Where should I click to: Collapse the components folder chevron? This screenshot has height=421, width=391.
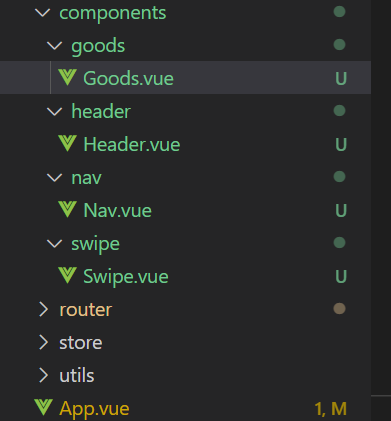(43, 13)
